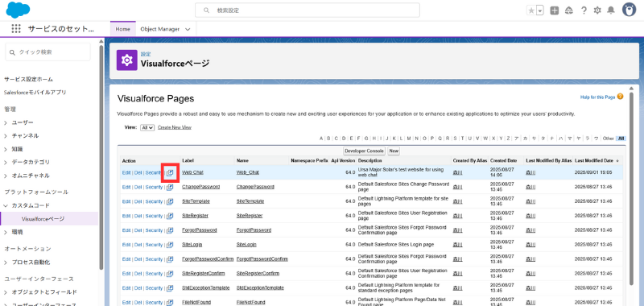Open the tab overflow chevron beside Object Manager

(188, 29)
